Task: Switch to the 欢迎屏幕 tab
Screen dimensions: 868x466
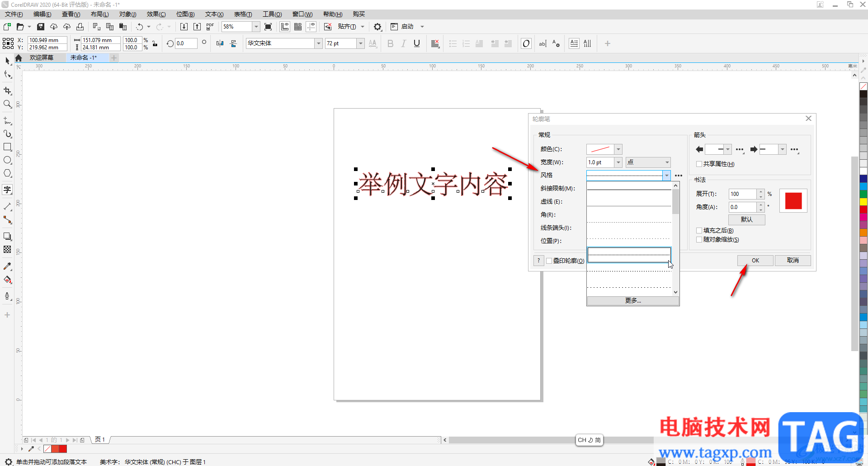Action: [42, 58]
